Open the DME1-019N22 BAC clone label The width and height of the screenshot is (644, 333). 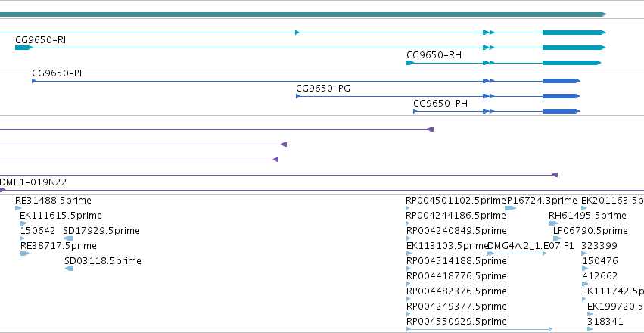33,182
